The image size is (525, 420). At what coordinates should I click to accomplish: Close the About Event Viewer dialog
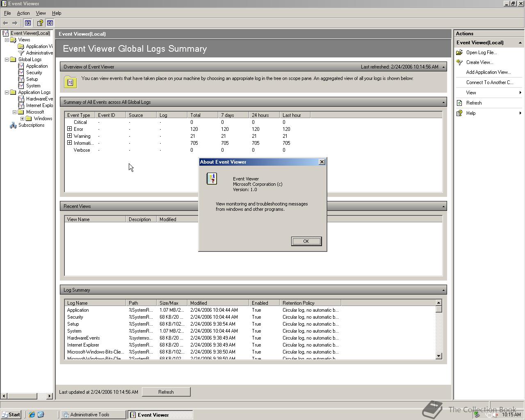coord(322,162)
